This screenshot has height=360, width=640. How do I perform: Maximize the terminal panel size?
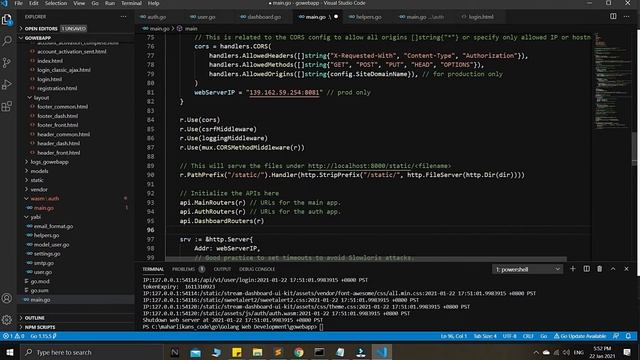point(613,269)
